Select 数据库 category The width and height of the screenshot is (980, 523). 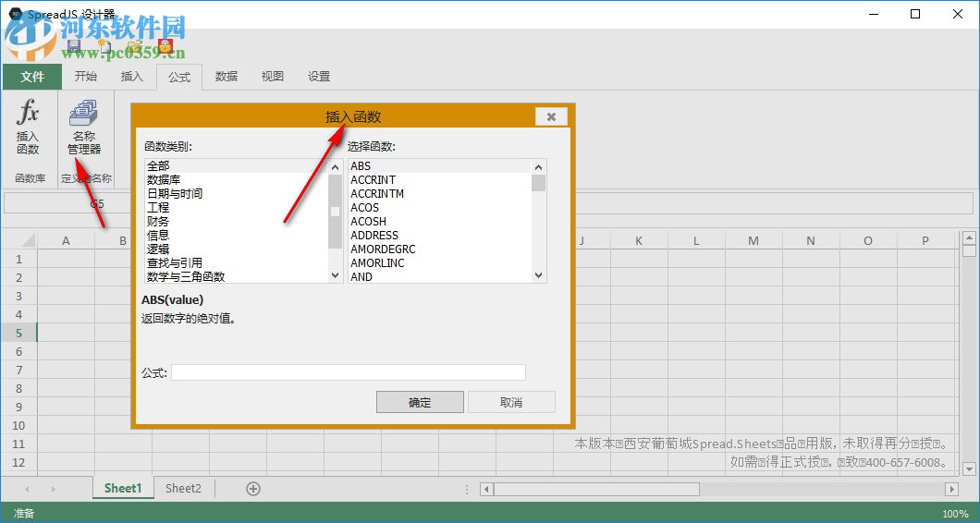pyautogui.click(x=237, y=180)
